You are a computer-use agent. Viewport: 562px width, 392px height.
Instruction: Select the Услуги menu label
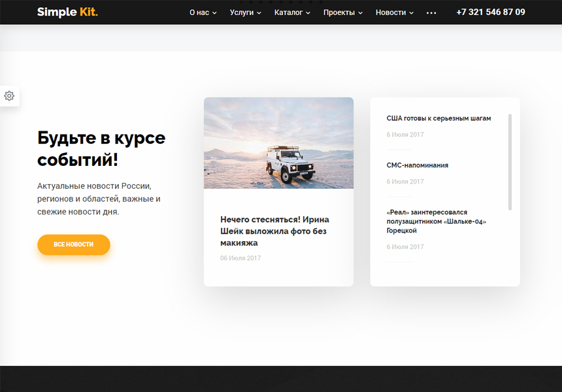pos(242,12)
